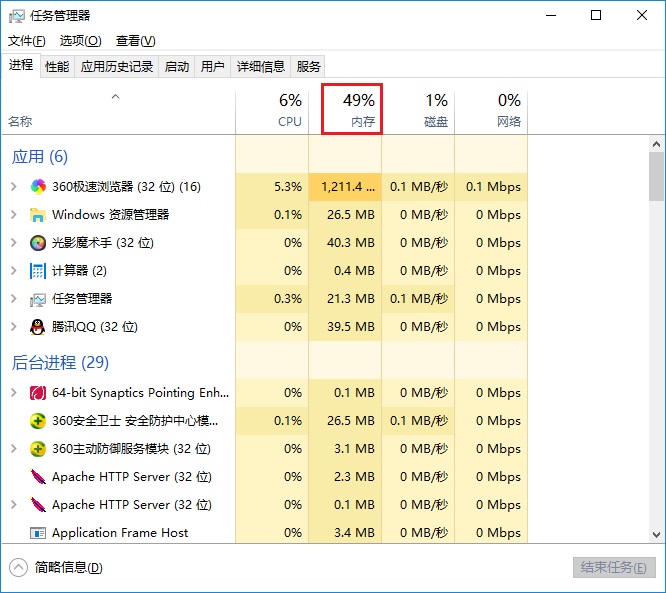Click the 腾讯QQ penguin icon
This screenshot has width=666, height=593.
pyautogui.click(x=38, y=327)
